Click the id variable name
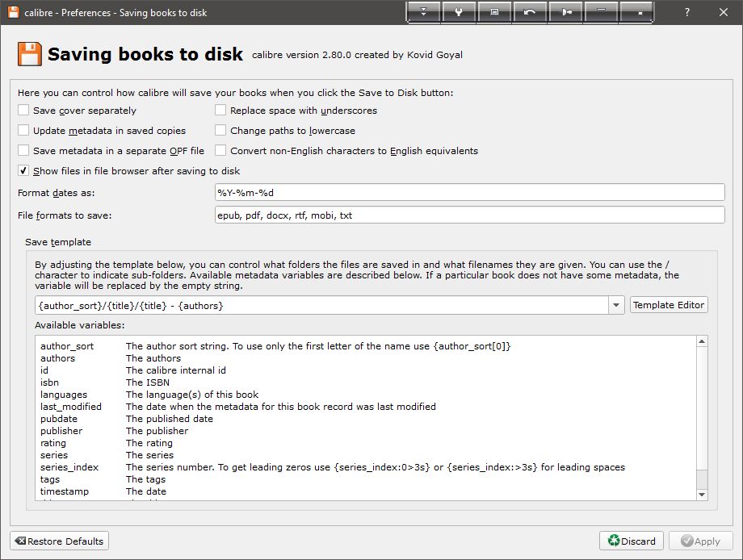Image resolution: width=743 pixels, height=560 pixels. tap(44, 370)
